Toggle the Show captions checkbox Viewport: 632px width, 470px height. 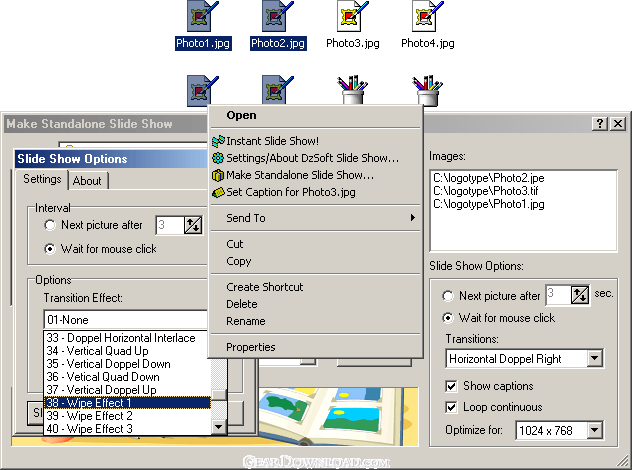[451, 386]
